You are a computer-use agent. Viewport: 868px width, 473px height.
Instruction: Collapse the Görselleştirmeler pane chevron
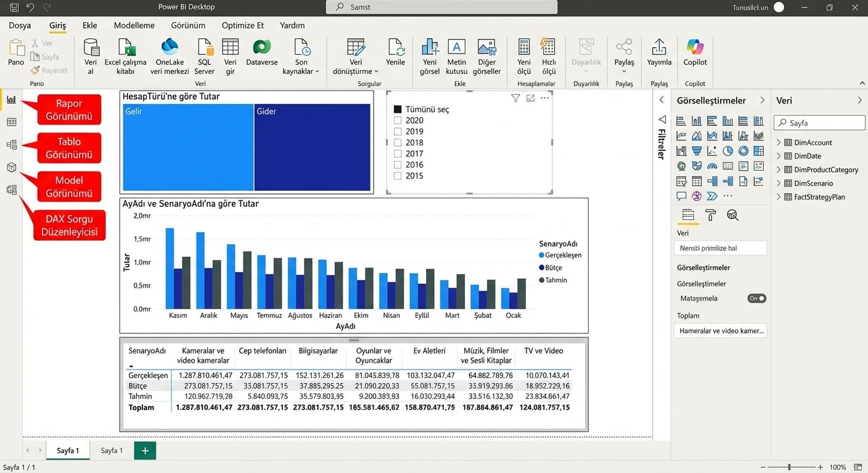(762, 100)
